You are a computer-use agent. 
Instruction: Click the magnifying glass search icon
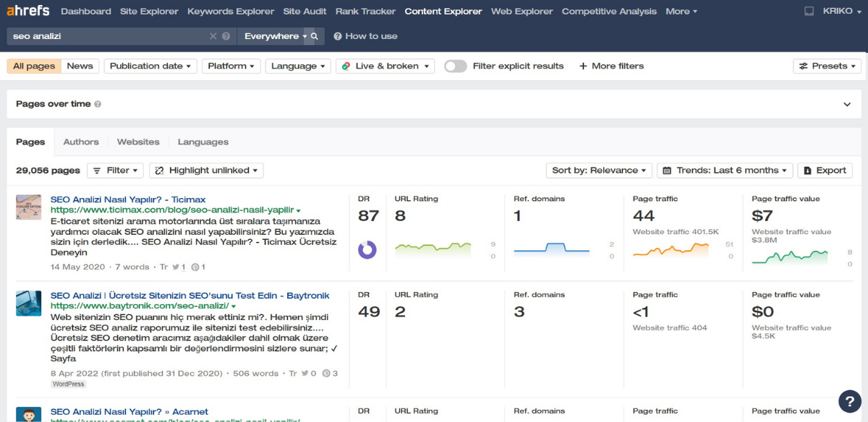coord(315,36)
